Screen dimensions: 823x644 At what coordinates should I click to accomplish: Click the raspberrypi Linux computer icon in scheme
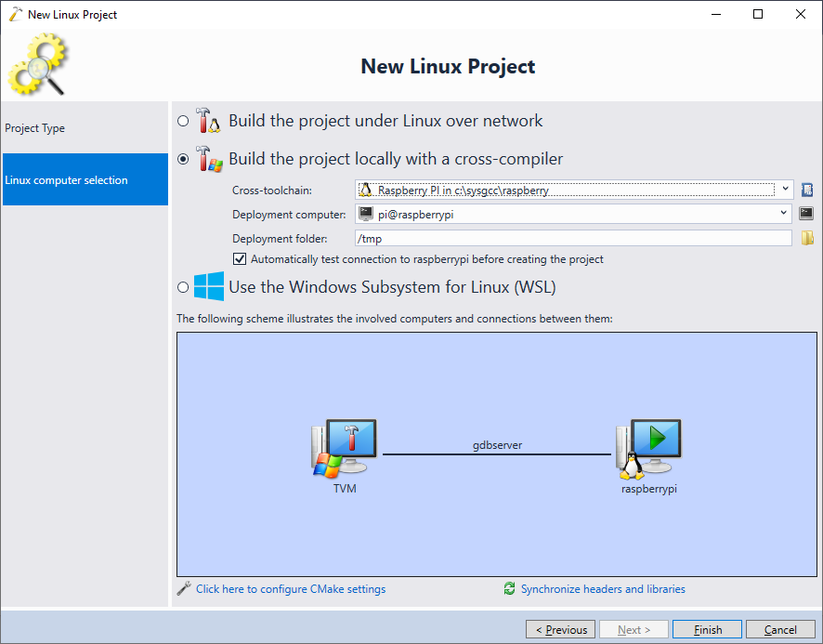point(648,449)
